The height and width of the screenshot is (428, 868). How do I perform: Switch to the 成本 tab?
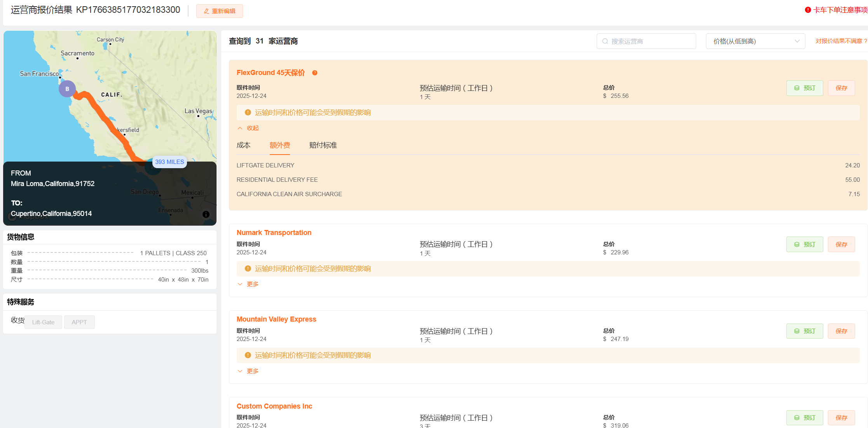[243, 145]
